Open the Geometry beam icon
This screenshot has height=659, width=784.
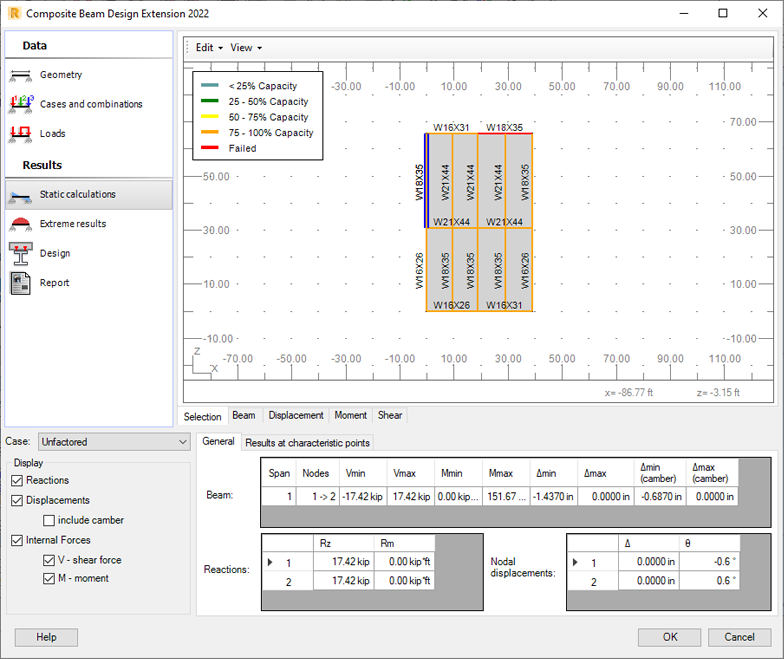tap(20, 76)
